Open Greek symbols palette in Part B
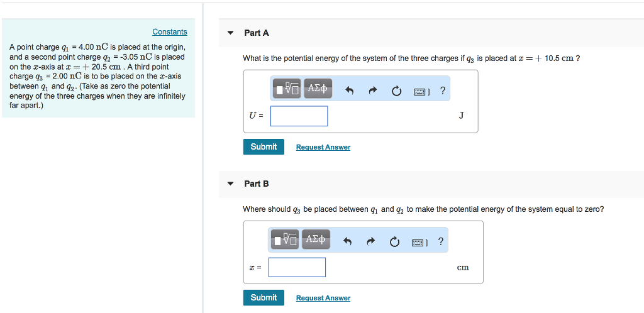The image size is (644, 313). coord(316,239)
